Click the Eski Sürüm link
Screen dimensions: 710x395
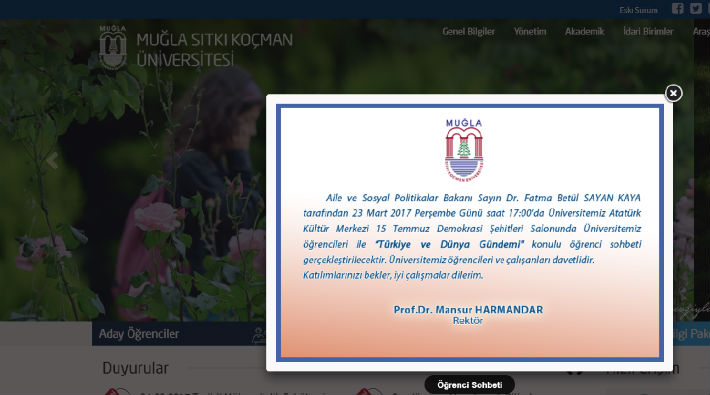[638, 10]
